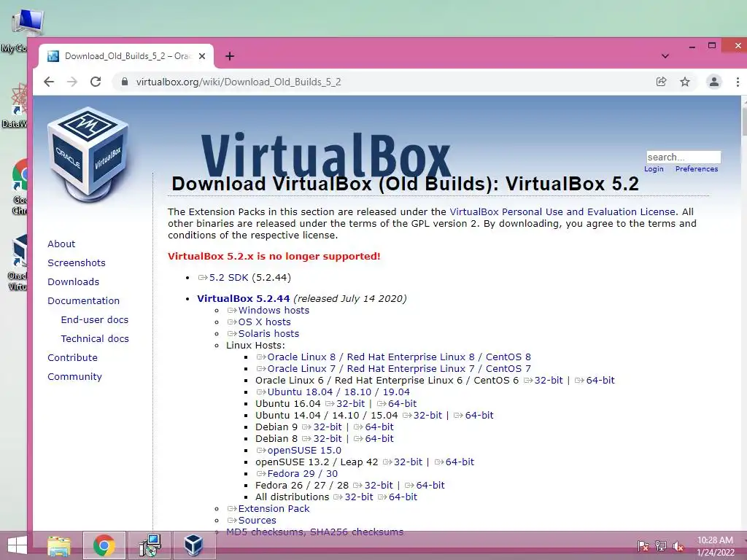Select the Download_Old_Builds_5_2 browser tab
This screenshot has height=560, width=747.
126,56
